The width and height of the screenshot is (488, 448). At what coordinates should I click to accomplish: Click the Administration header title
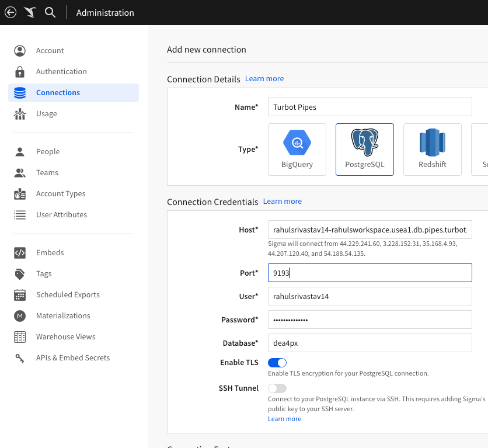tap(105, 13)
